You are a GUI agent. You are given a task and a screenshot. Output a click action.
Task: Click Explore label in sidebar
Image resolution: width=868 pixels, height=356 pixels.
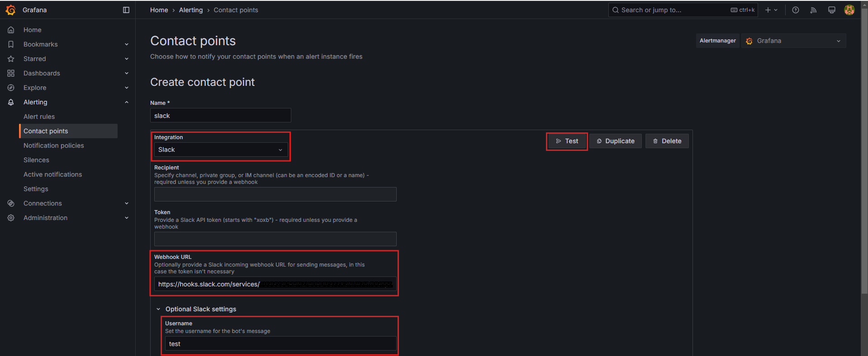[35, 88]
